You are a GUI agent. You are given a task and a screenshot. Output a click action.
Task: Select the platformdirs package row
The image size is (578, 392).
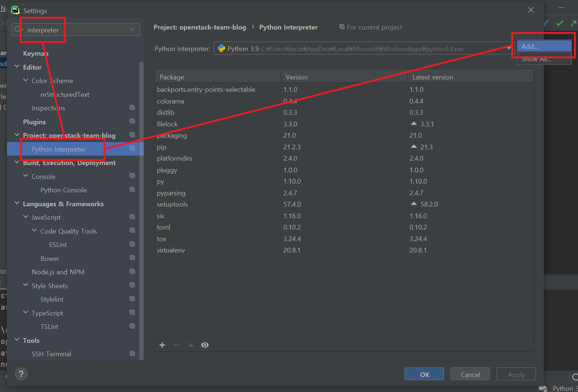344,158
